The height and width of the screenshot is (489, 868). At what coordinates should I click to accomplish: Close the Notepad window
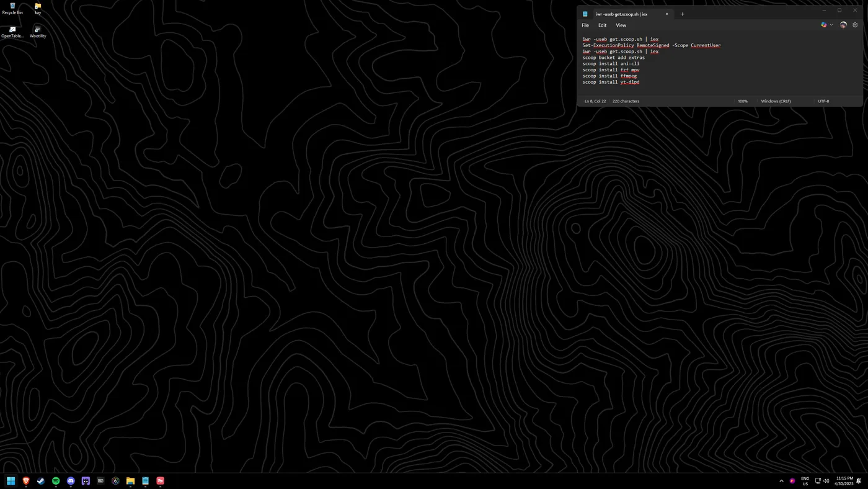pos(855,11)
